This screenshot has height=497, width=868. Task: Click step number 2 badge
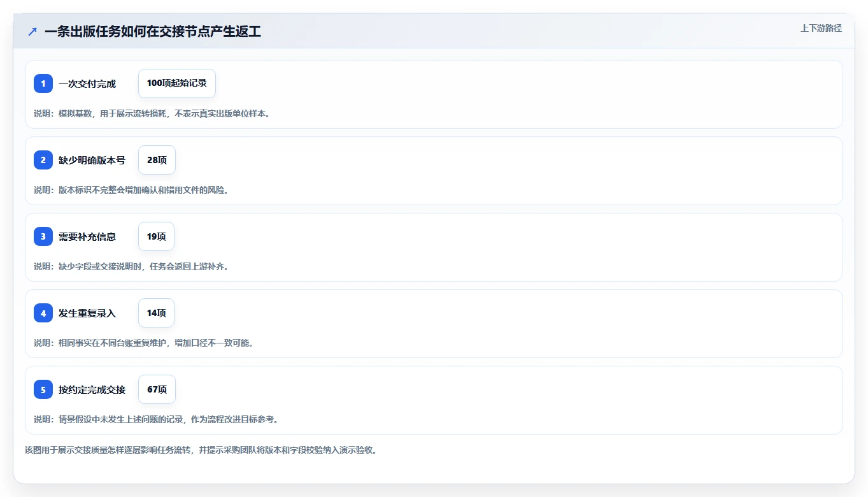point(43,160)
